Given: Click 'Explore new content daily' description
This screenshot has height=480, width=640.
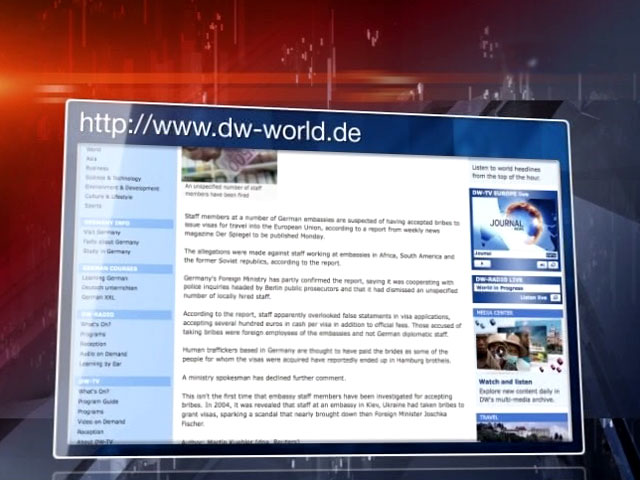Looking at the screenshot, I should (x=519, y=396).
